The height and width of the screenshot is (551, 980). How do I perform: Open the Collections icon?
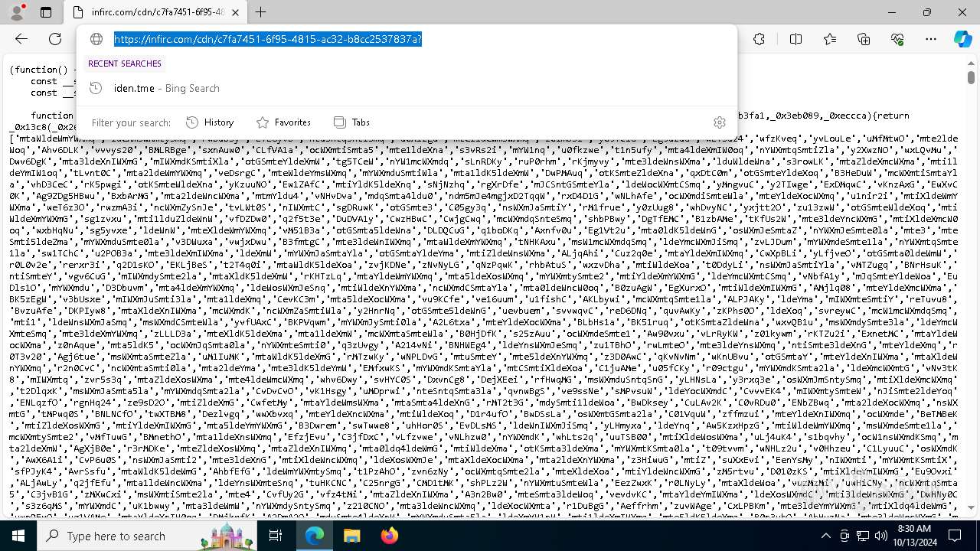(864, 39)
